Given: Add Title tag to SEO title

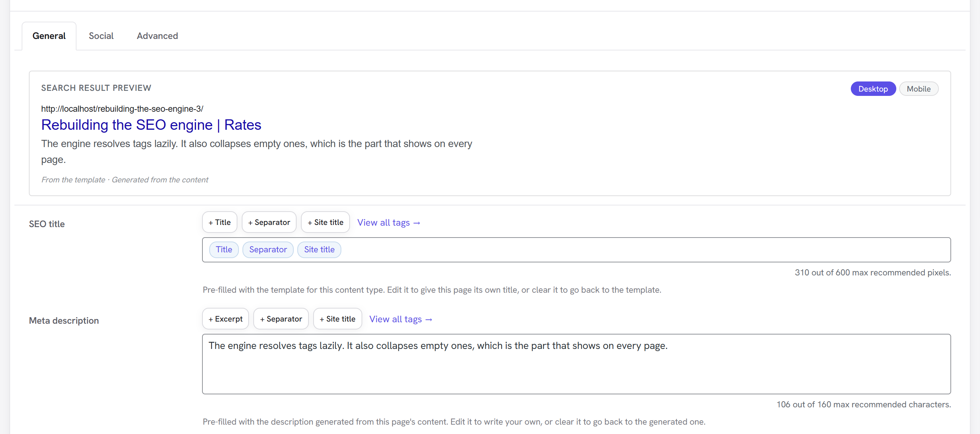Looking at the screenshot, I should pos(219,222).
